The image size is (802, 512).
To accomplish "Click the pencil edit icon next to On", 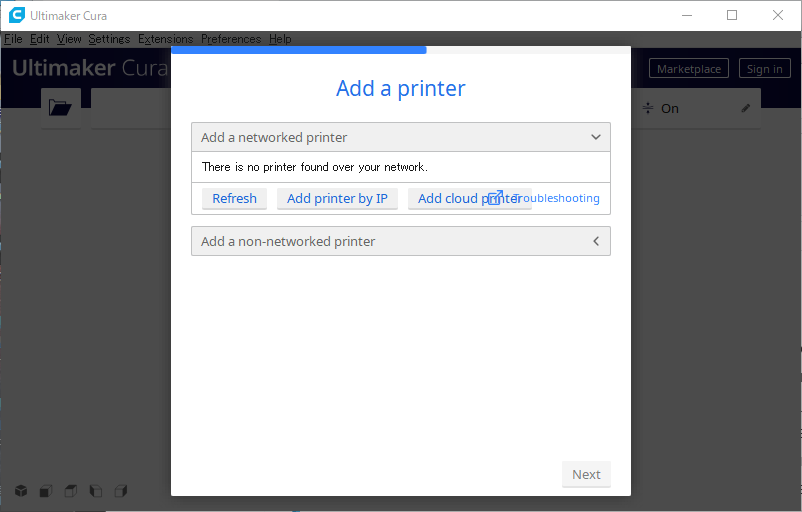I will point(746,108).
